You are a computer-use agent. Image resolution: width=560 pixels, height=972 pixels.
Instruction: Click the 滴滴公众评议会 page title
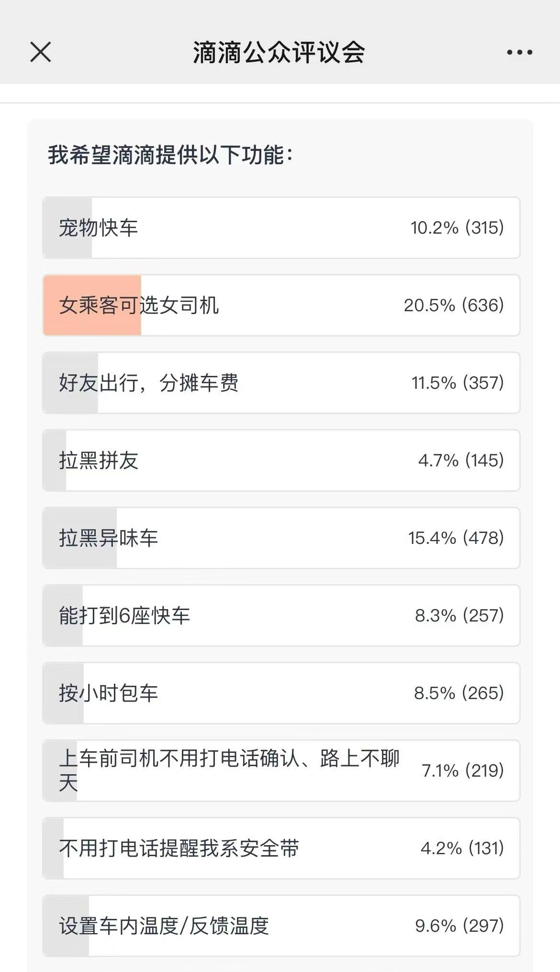[279, 52]
